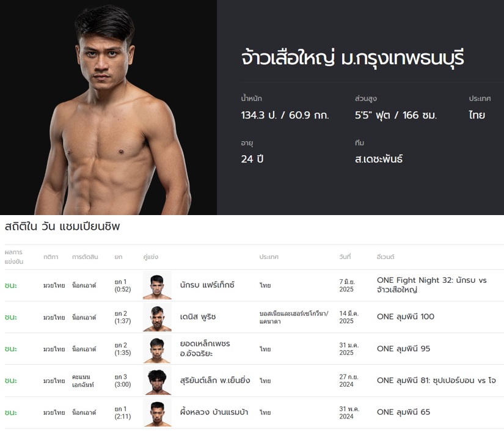Click the ONE ลุมพินี 95 event link
The image size is (504, 432).
tap(403, 349)
